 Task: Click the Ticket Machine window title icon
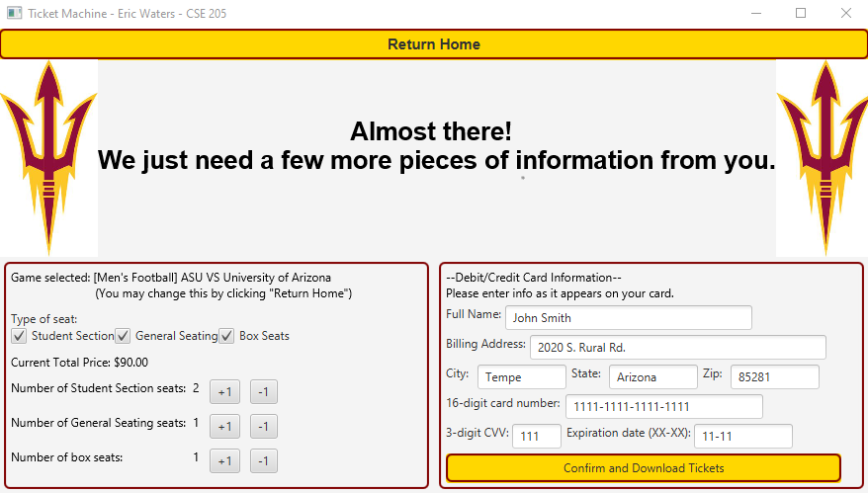pos(15,13)
